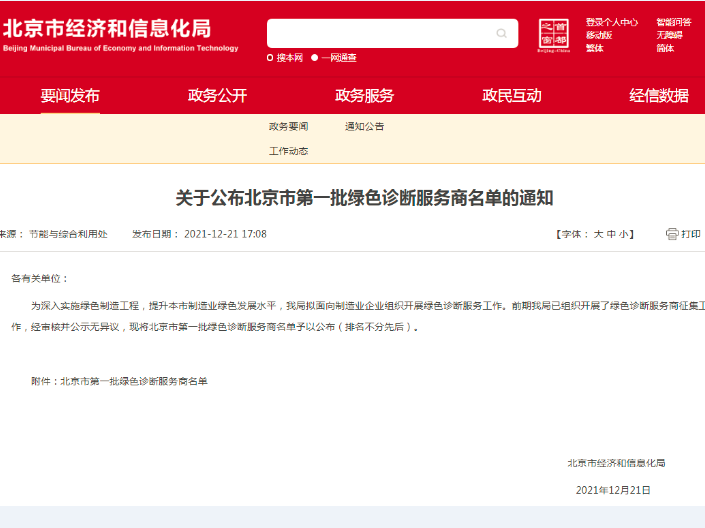705x528 pixels.
Task: Set the font size to 中
Action: pyautogui.click(x=611, y=234)
